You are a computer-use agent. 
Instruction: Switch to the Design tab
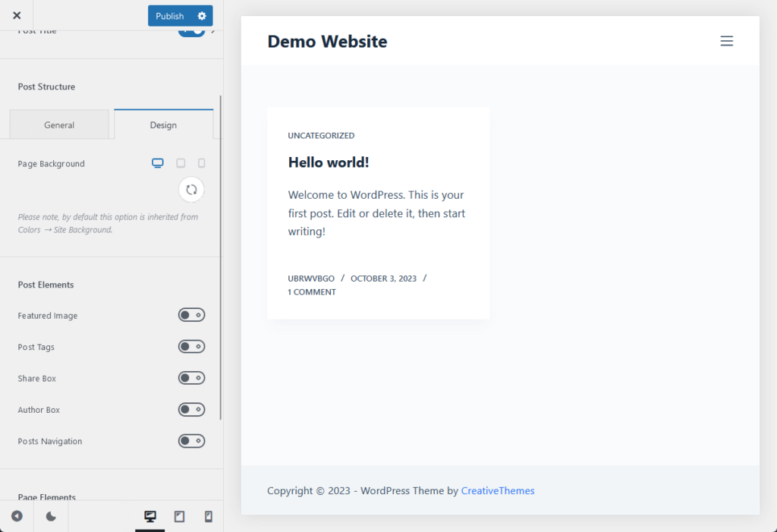(x=164, y=124)
